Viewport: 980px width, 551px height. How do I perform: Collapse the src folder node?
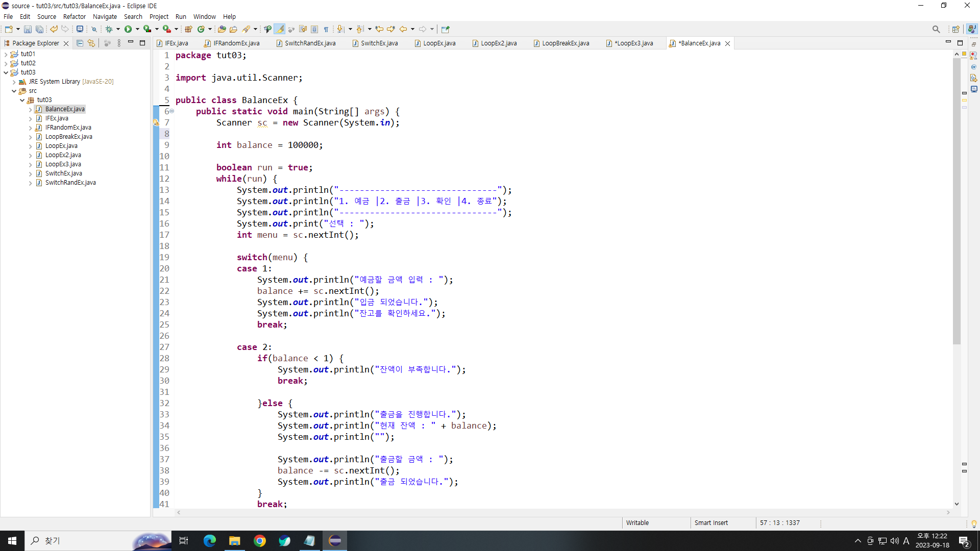(x=14, y=91)
